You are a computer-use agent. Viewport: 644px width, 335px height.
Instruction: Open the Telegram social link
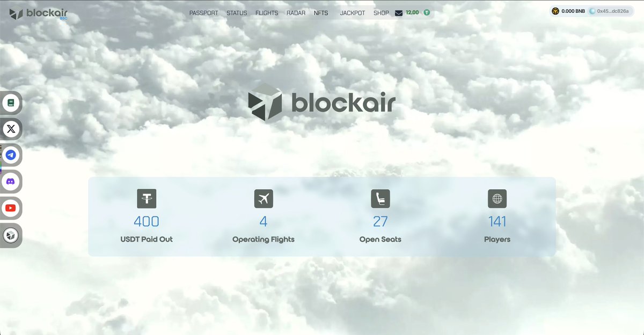tap(11, 155)
